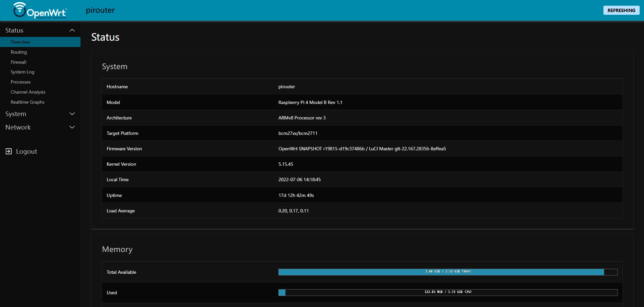Click the pirouter hostname in header
644x307 pixels.
[x=100, y=10]
